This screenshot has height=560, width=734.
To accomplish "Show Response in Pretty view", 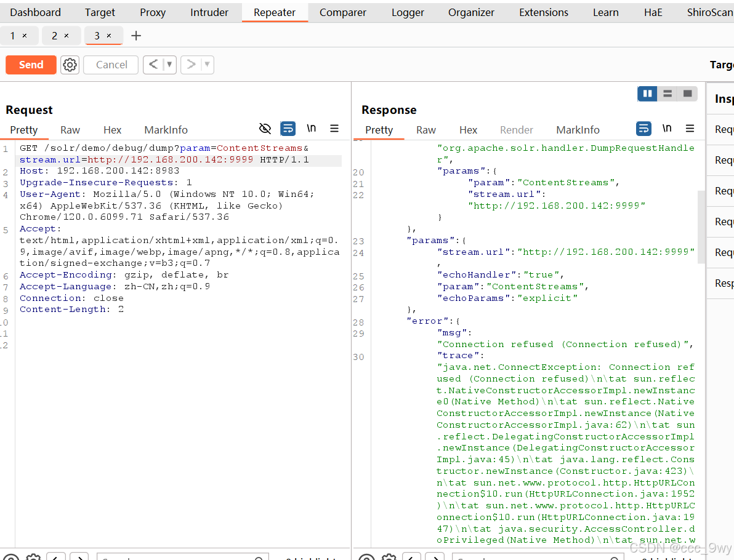I will coord(379,130).
